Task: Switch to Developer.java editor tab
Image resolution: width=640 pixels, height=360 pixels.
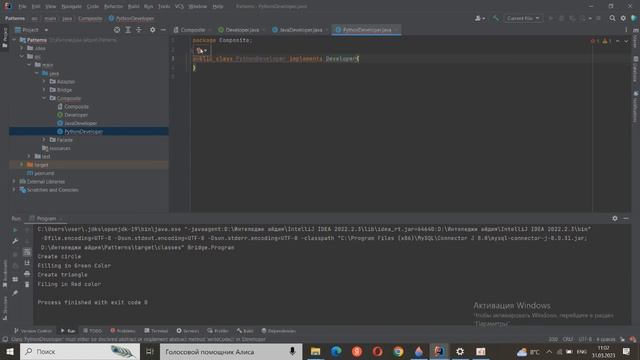Action: 241,30
